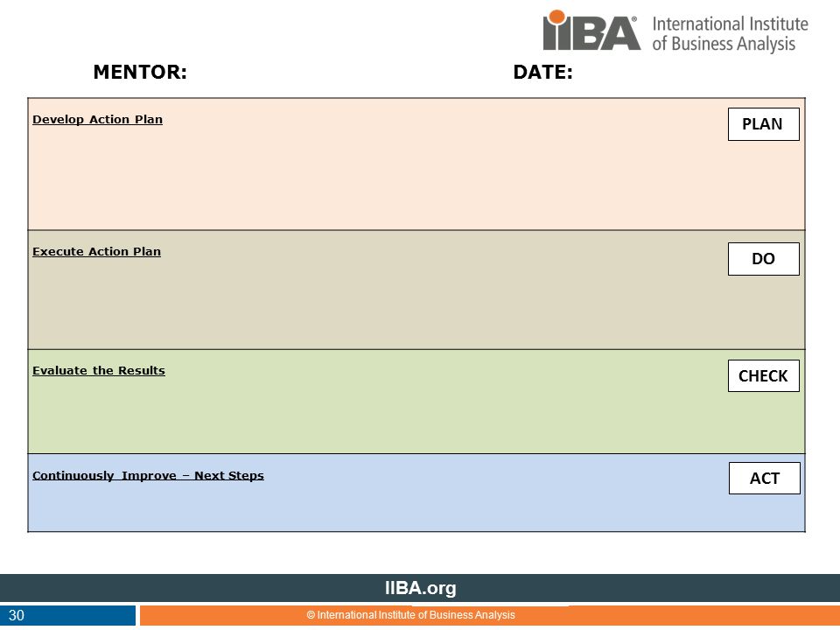Screen dimensions: 840x630
Task: Click the Execute Action Plan heading
Action: coord(96,251)
